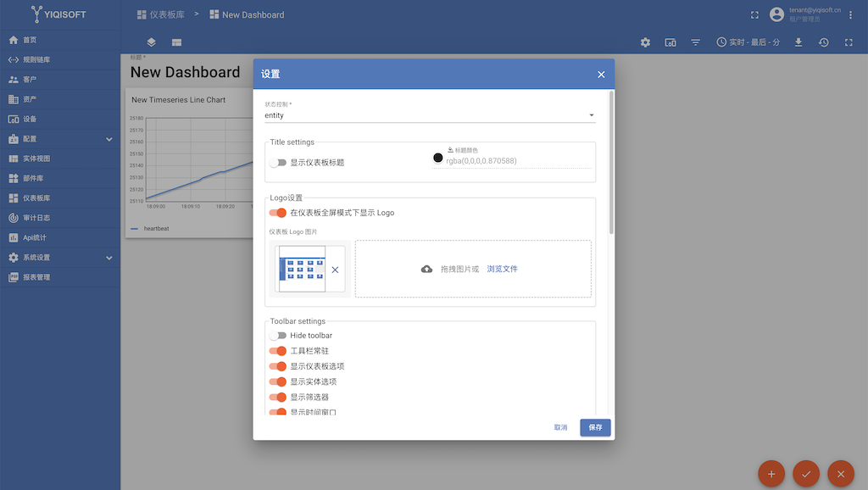Expand the 系统设置 submenu chevron

tap(109, 258)
